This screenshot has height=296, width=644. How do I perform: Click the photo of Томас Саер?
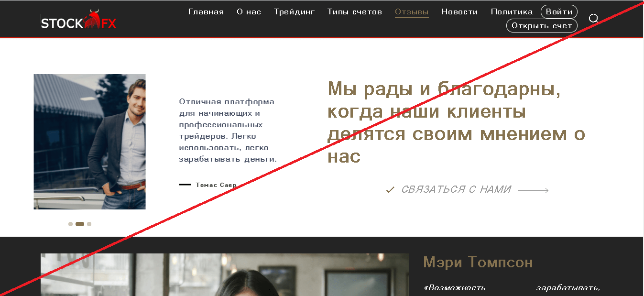click(x=89, y=142)
